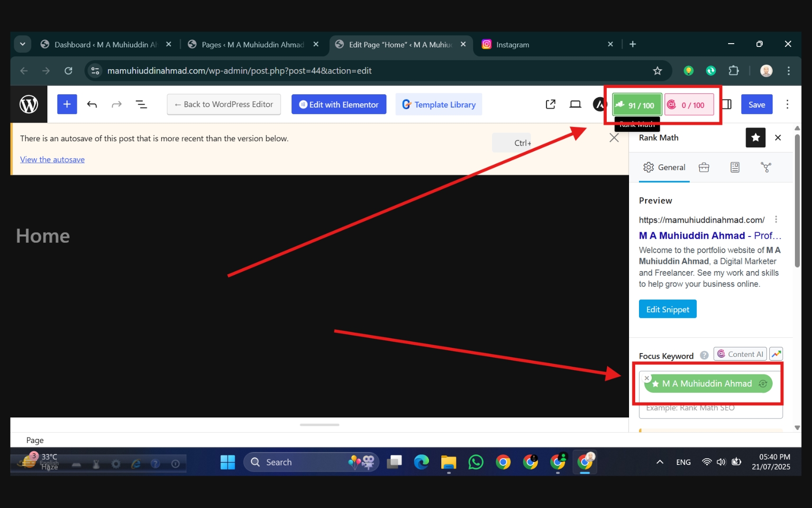This screenshot has height=508, width=812.
Task: Click Edit with Elementor button
Action: click(339, 104)
